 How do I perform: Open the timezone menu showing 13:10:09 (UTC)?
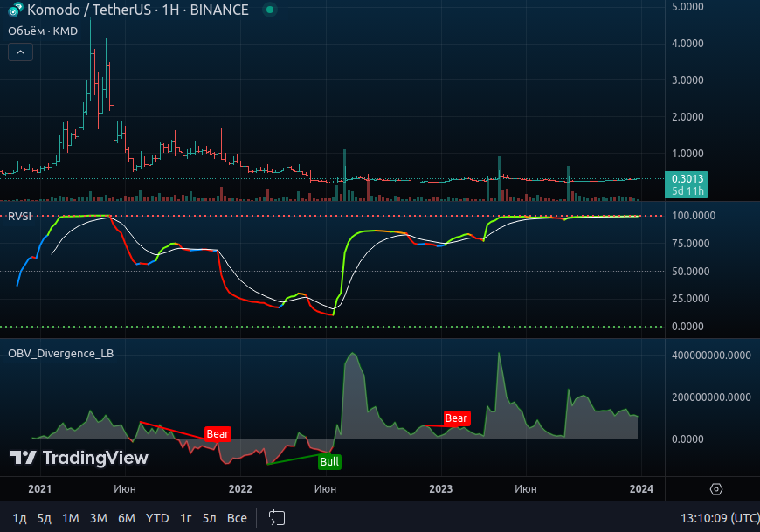point(720,518)
